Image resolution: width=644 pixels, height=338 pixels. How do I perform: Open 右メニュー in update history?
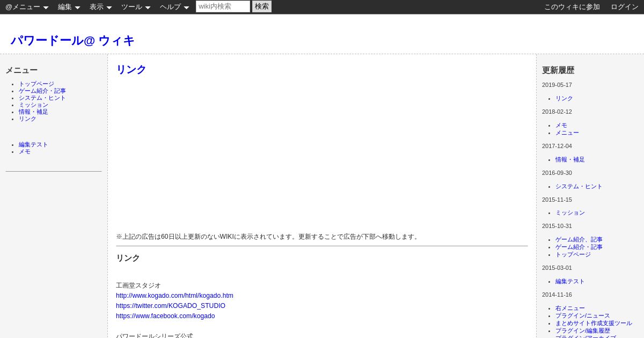[570, 308]
